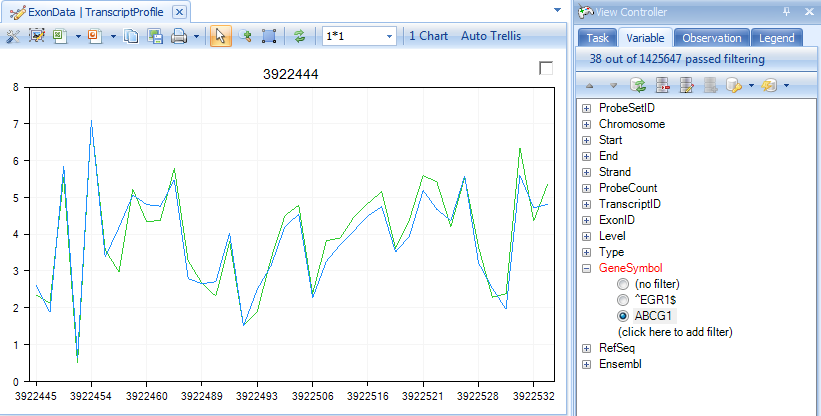This screenshot has width=821, height=416.
Task: Tick the checkbox at chart top right
Action: (546, 68)
